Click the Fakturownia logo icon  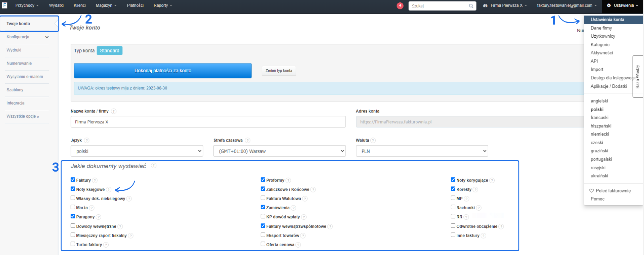5,5
